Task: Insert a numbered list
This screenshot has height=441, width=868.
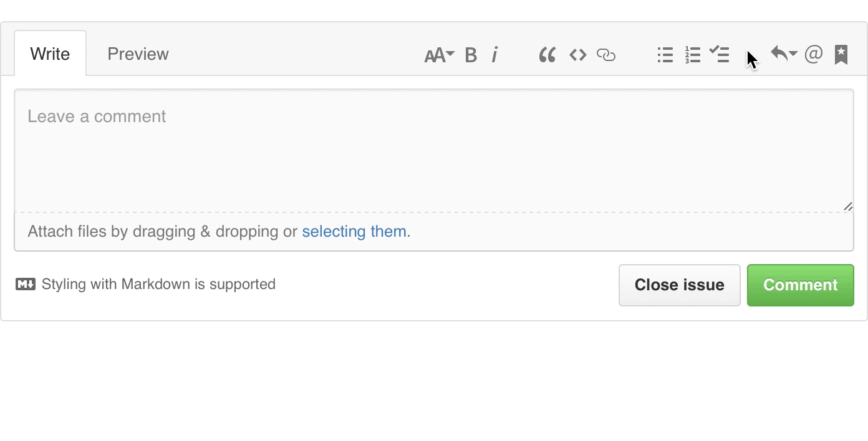Action: [692, 55]
